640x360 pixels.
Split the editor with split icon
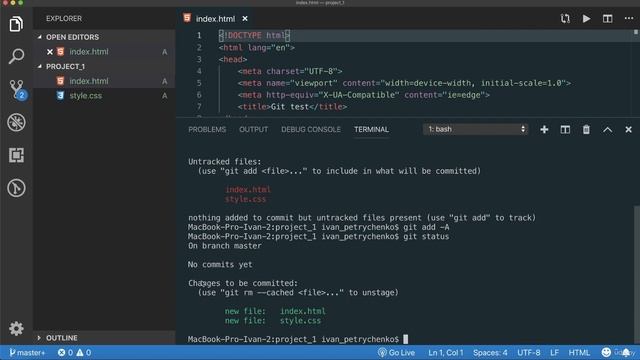pos(607,19)
